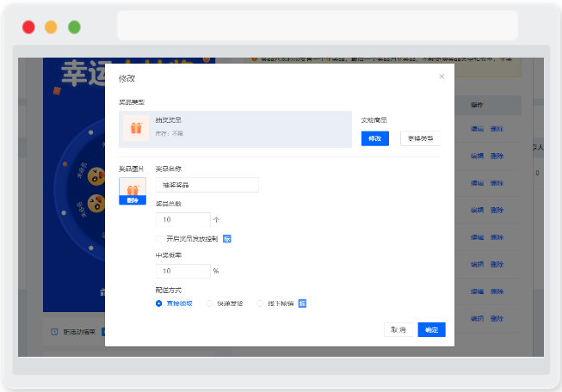Click the 标 badge beside 线下核销
Screen dimensions: 562x392
tap(302, 303)
